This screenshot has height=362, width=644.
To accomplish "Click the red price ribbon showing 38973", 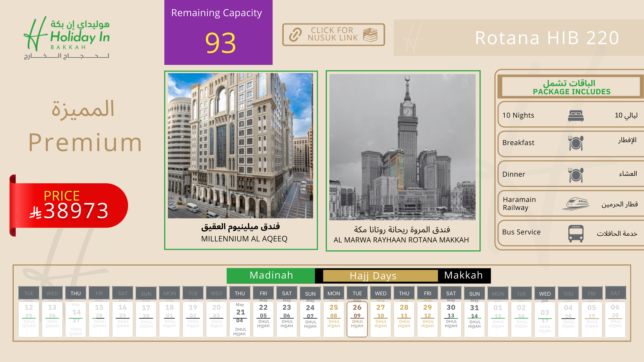I will 69,206.
